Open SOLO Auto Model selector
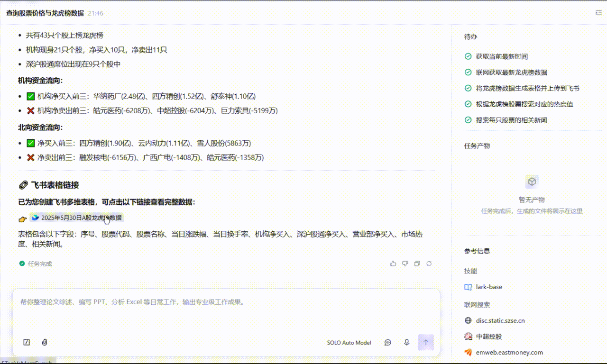 [349, 343]
